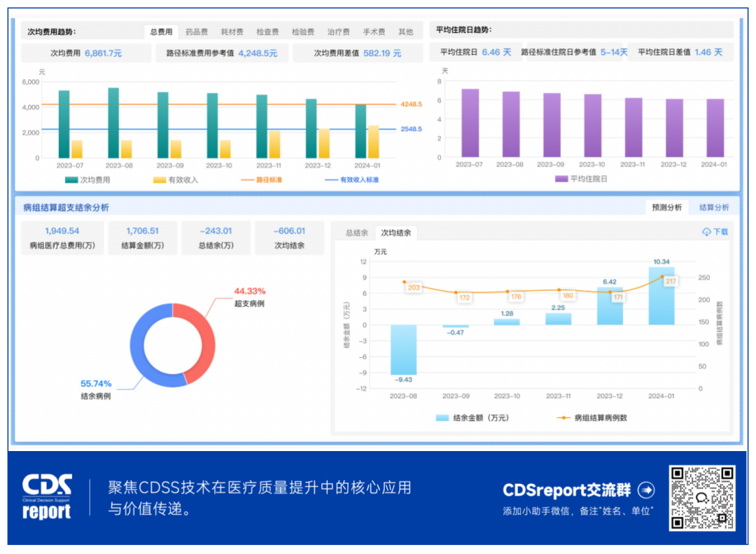
Task: Switch to the 其他 cost tab
Action: pyautogui.click(x=405, y=32)
